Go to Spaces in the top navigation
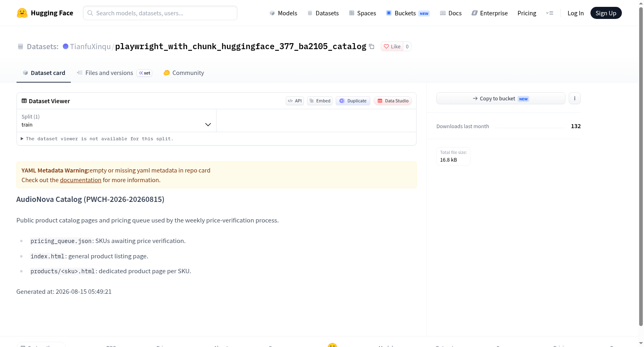This screenshot has width=644, height=347. pos(363,13)
